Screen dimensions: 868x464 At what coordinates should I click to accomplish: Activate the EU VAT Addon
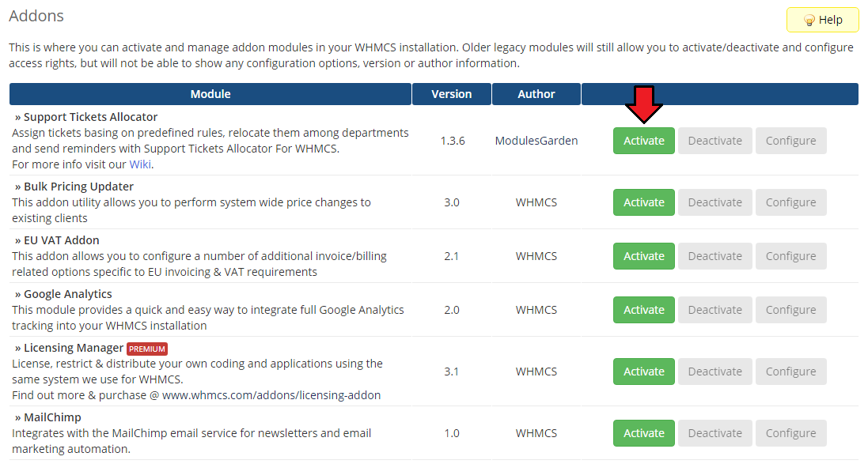point(644,256)
